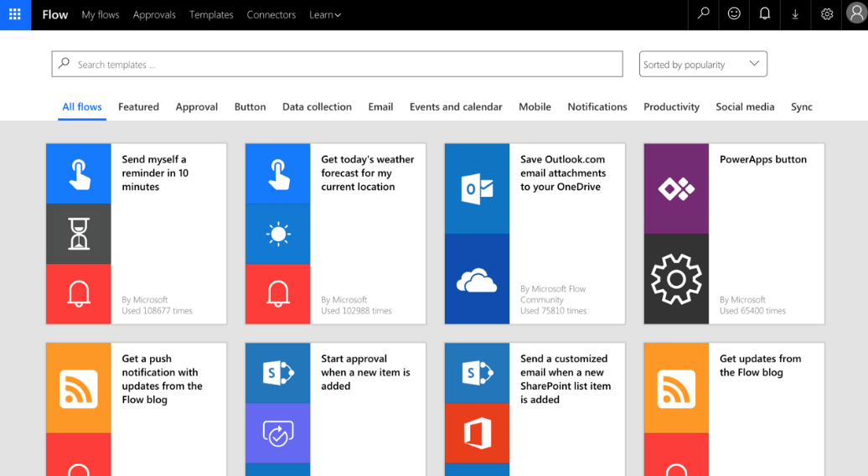Expand the Sorted by popularity dropdown
Screen dimensions: 868x476
click(703, 65)
